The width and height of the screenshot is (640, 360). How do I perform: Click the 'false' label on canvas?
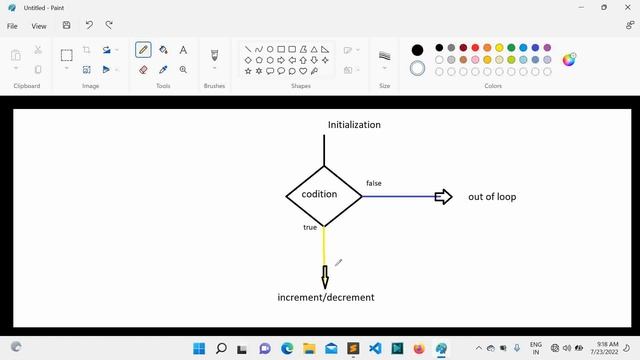tap(374, 183)
